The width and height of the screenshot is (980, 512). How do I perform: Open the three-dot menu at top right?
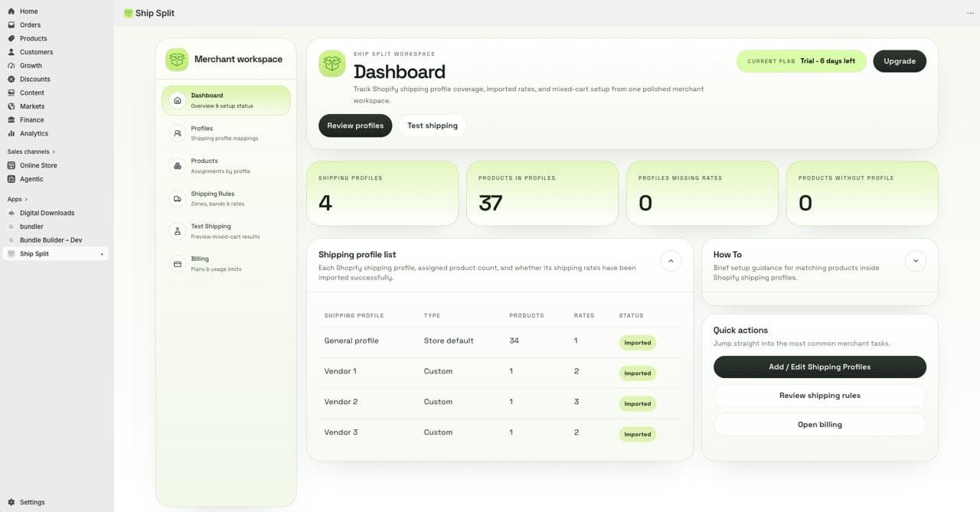pyautogui.click(x=971, y=13)
